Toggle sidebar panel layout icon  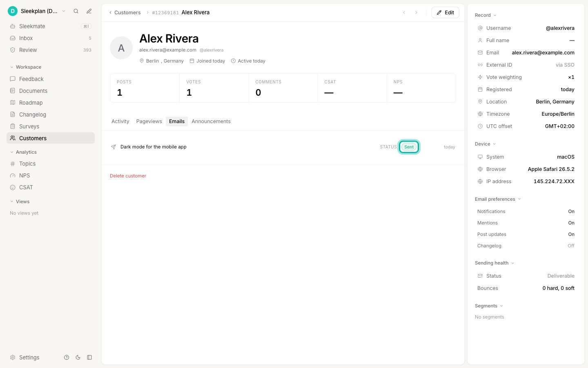click(89, 357)
